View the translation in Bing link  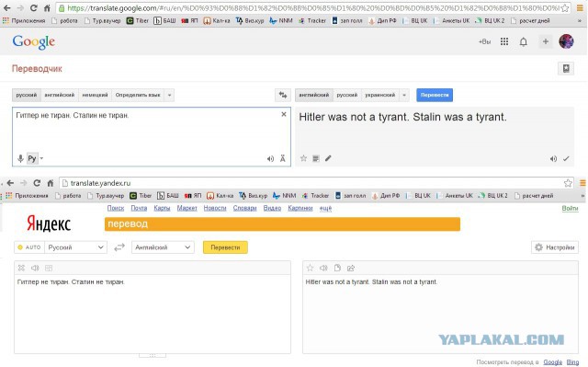(x=572, y=362)
